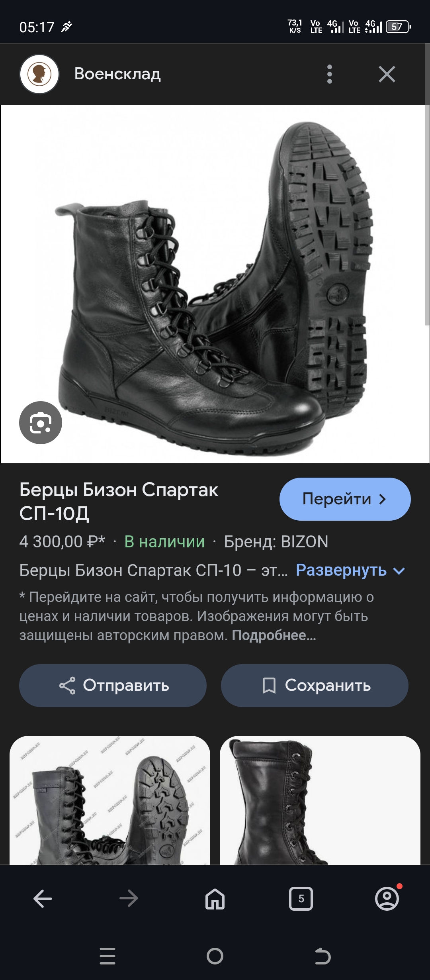Close the image preview panel
The width and height of the screenshot is (430, 980).
pyautogui.click(x=387, y=74)
